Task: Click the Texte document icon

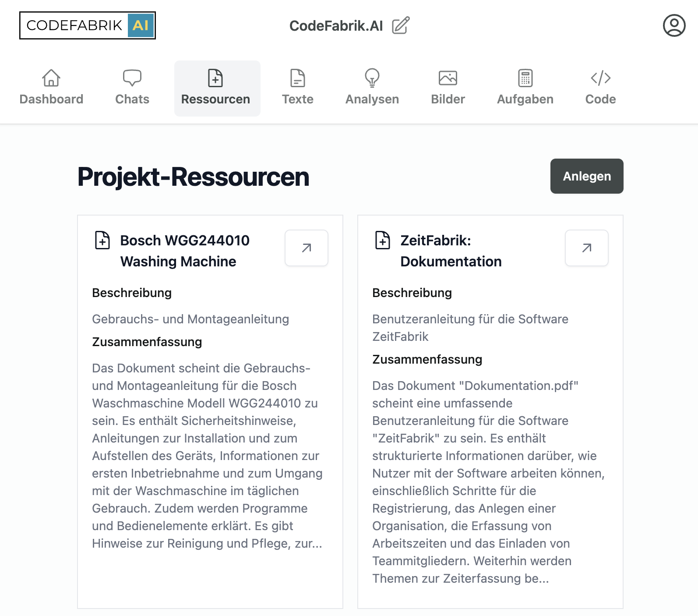Action: coord(298,78)
